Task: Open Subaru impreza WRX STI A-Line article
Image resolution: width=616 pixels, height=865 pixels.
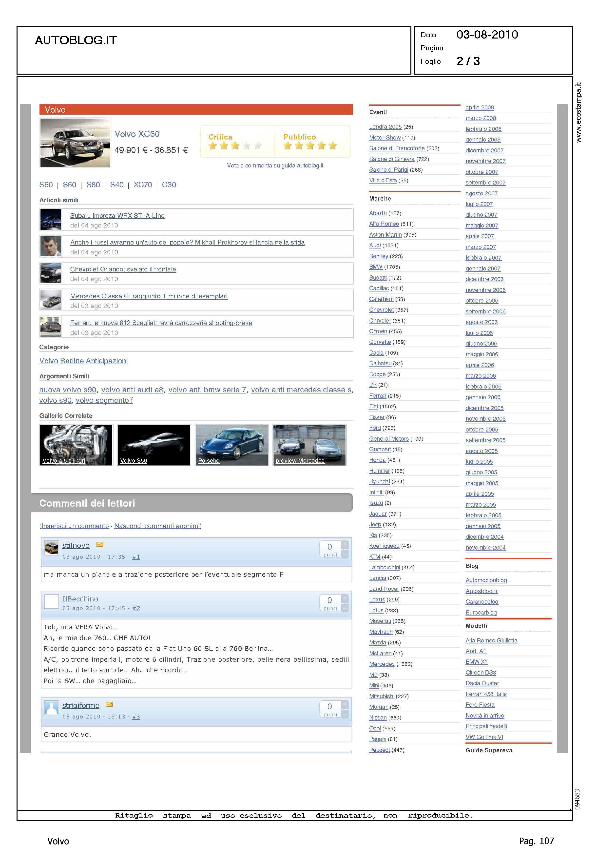Action: [117, 216]
